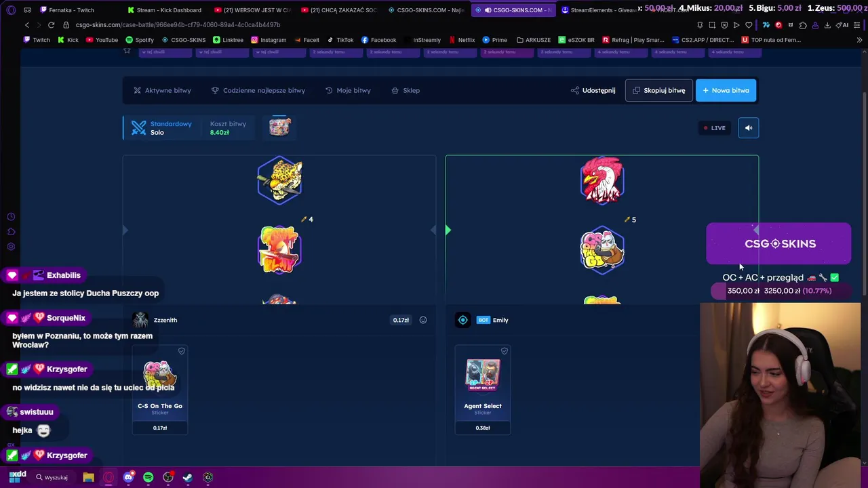Click Skopiuj bitwę button
Viewport: 868px width, 488px height.
(x=658, y=90)
